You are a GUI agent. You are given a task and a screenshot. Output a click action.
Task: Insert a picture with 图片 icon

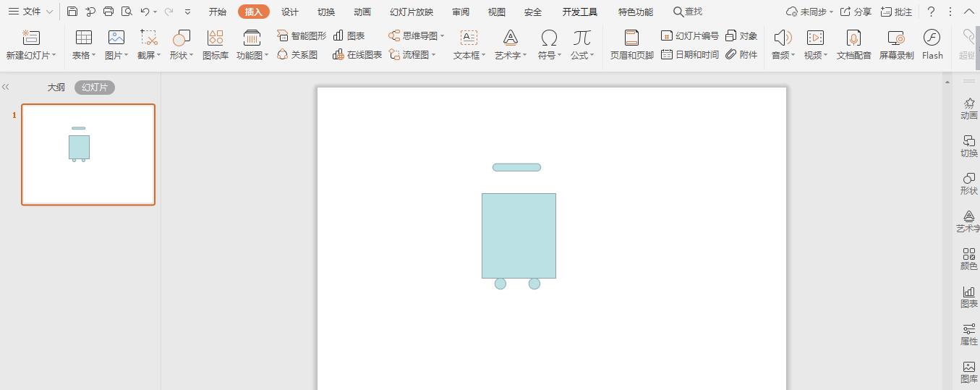[116, 38]
